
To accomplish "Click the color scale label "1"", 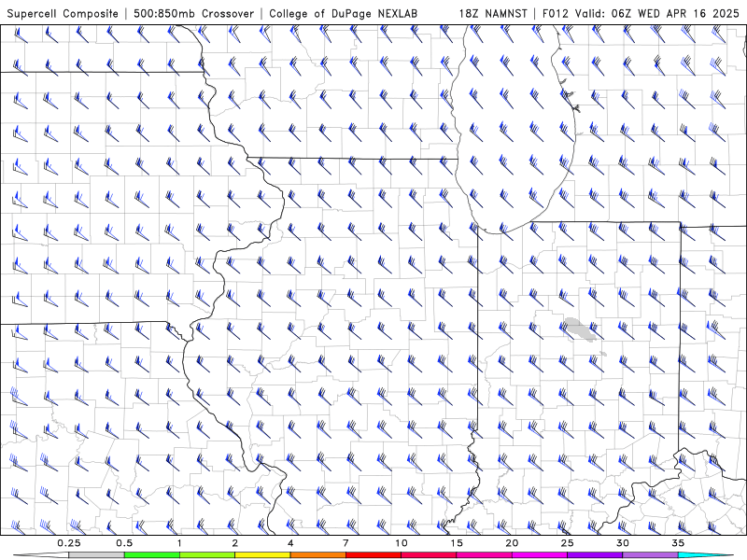I will tap(179, 543).
